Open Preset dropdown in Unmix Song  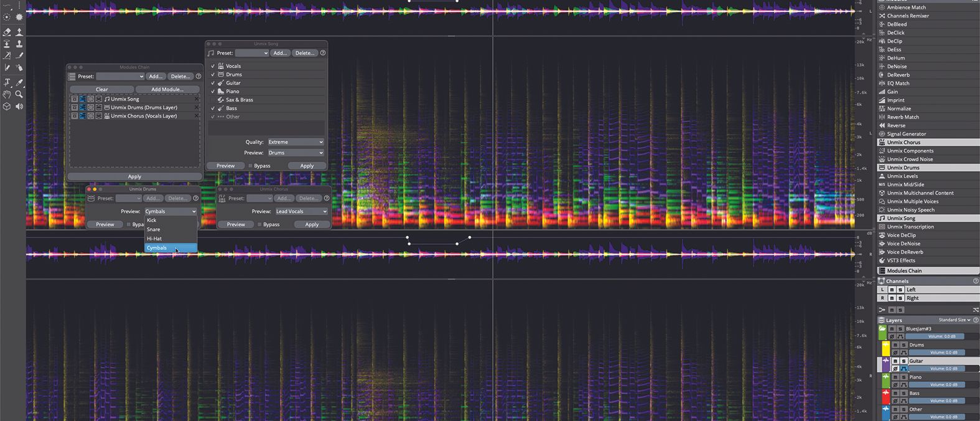[x=252, y=53]
